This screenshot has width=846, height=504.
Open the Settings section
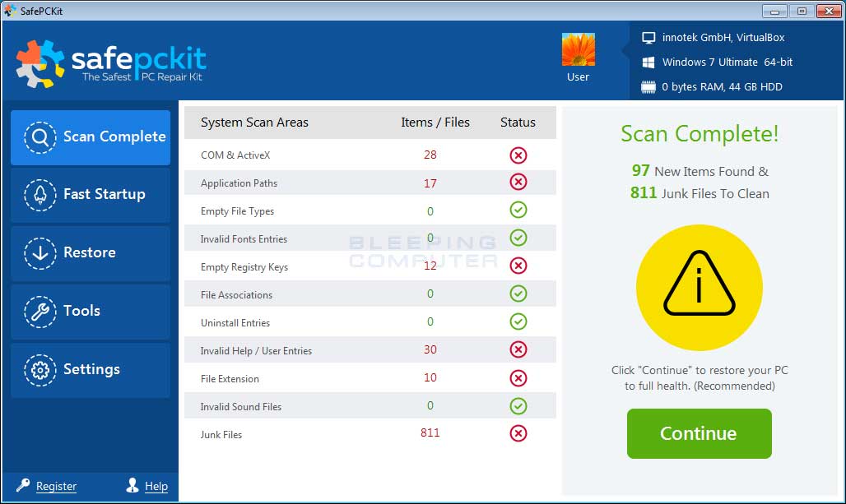(x=91, y=370)
